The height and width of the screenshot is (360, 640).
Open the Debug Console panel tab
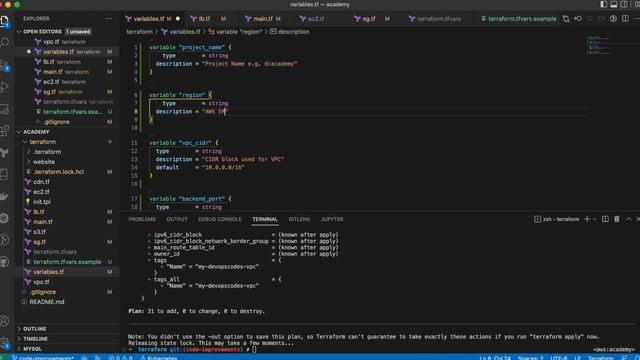tap(220, 219)
